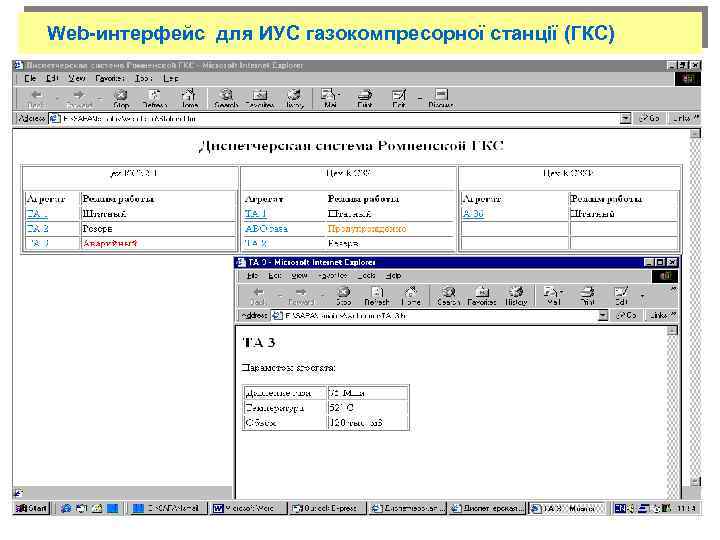The height and width of the screenshot is (540, 720).
Task: Click orange Предупреждение status text
Action: 367,229
